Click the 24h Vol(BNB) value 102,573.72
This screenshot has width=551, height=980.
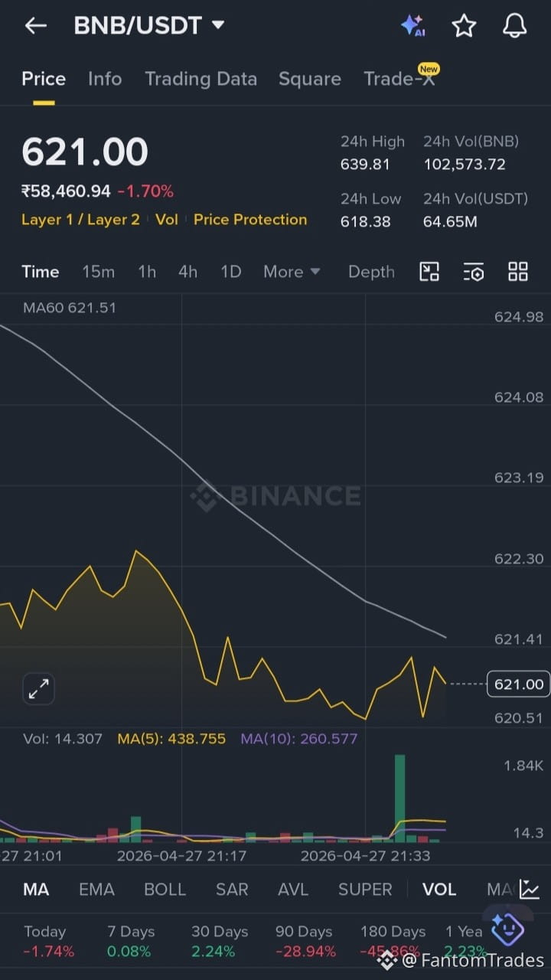(465, 165)
